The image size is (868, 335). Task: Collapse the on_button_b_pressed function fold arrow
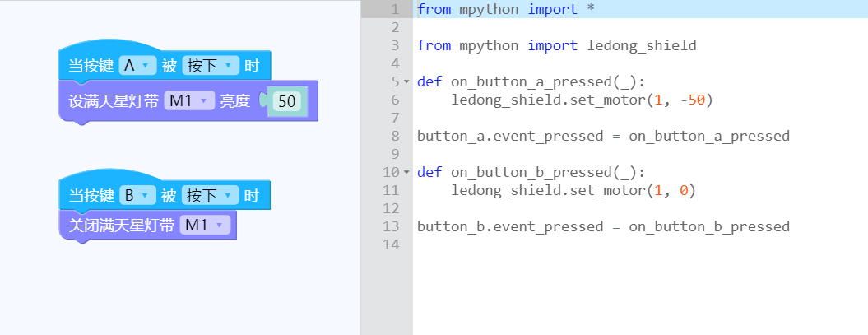[x=406, y=172]
